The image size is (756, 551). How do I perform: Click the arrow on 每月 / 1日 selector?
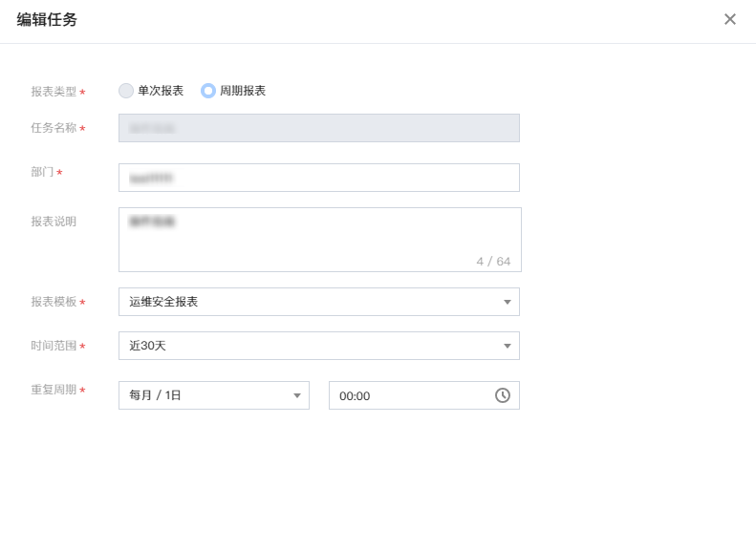coord(297,396)
